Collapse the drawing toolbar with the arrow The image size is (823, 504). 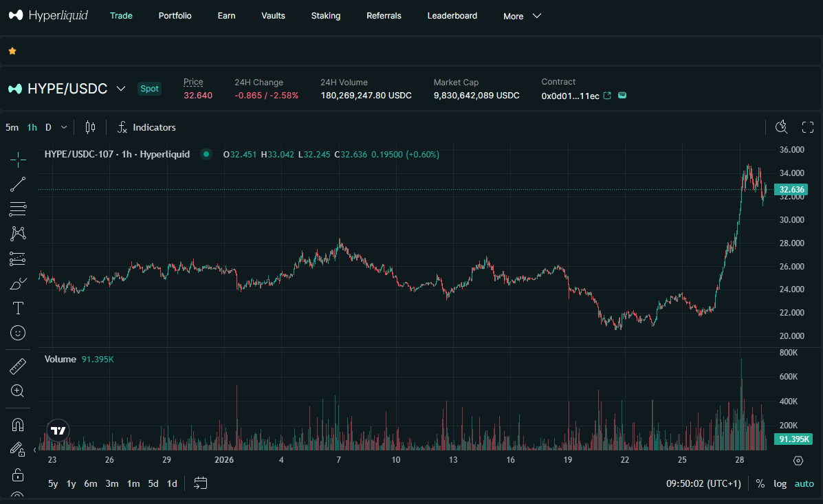pos(34,450)
